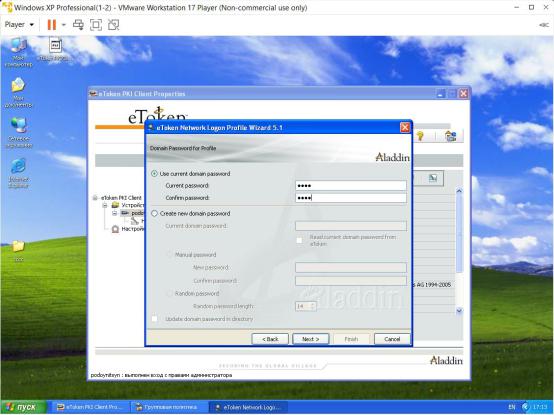This screenshot has height=415, width=554.
Task: Click the Send Ctrl+Alt+Del icon
Action: (78, 25)
